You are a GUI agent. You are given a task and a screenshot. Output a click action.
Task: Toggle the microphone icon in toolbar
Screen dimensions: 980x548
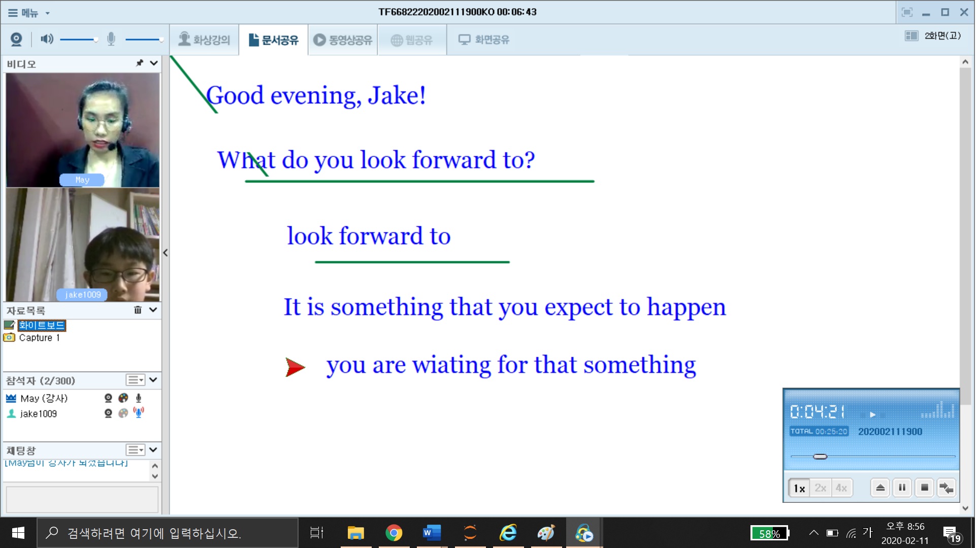111,39
